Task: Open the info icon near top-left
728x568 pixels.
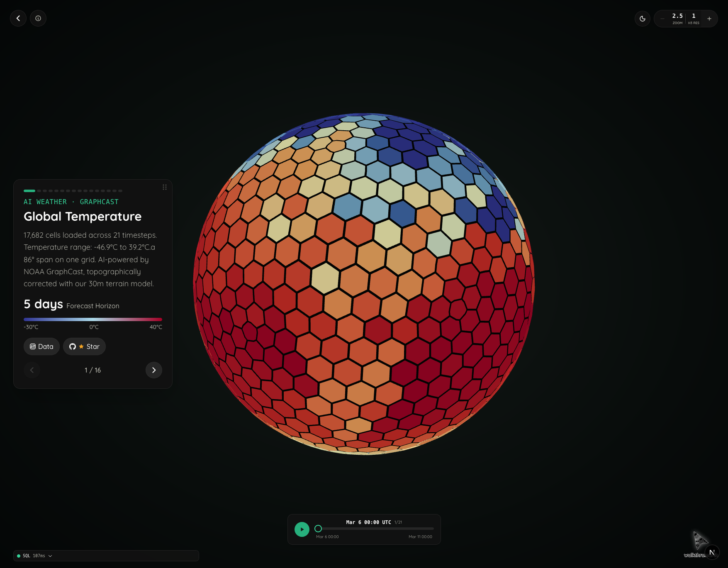Action: (x=38, y=18)
